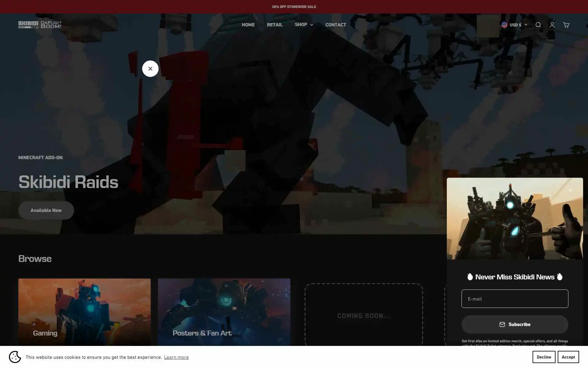Go to the HOME menu item
588x368 pixels.
click(x=248, y=25)
